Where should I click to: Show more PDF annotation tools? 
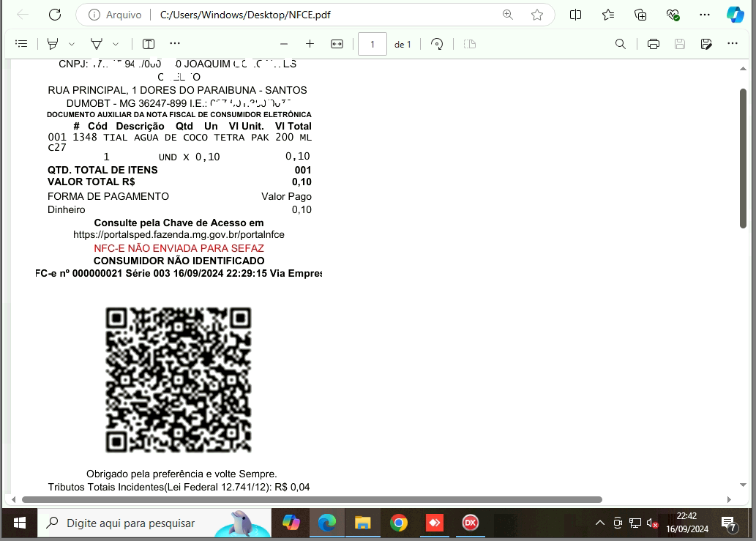point(174,43)
